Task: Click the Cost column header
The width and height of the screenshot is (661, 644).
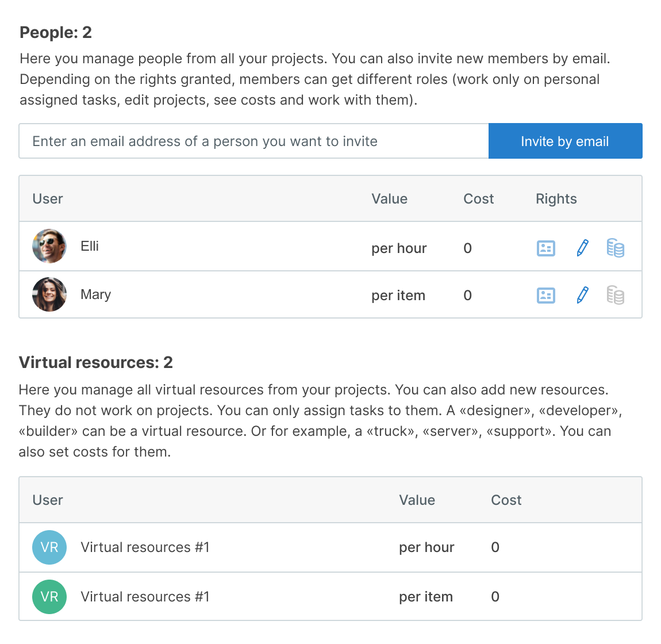Action: (x=478, y=198)
